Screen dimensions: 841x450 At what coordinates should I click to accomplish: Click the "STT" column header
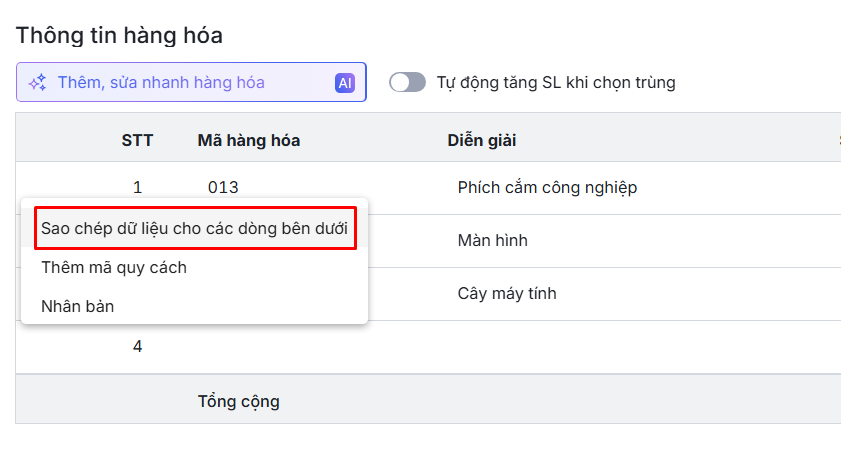click(137, 140)
